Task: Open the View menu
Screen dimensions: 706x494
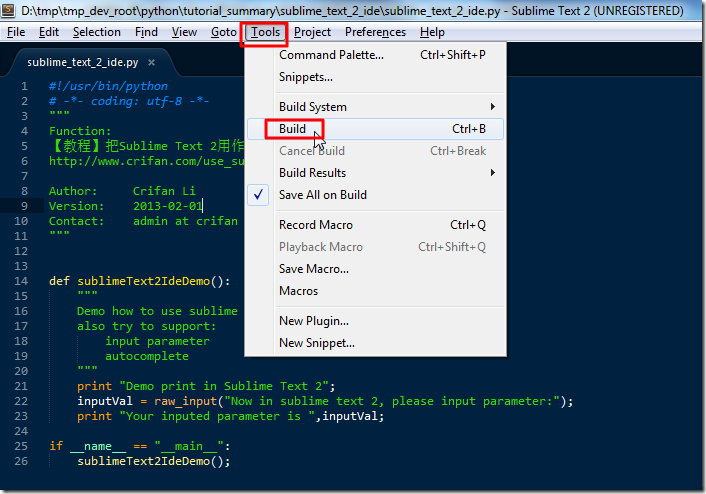Action: click(184, 32)
